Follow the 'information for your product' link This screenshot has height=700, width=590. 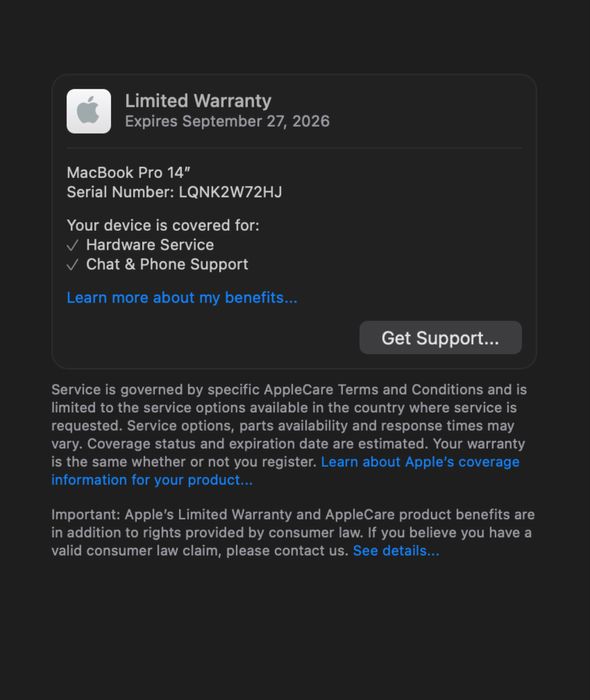coord(152,480)
